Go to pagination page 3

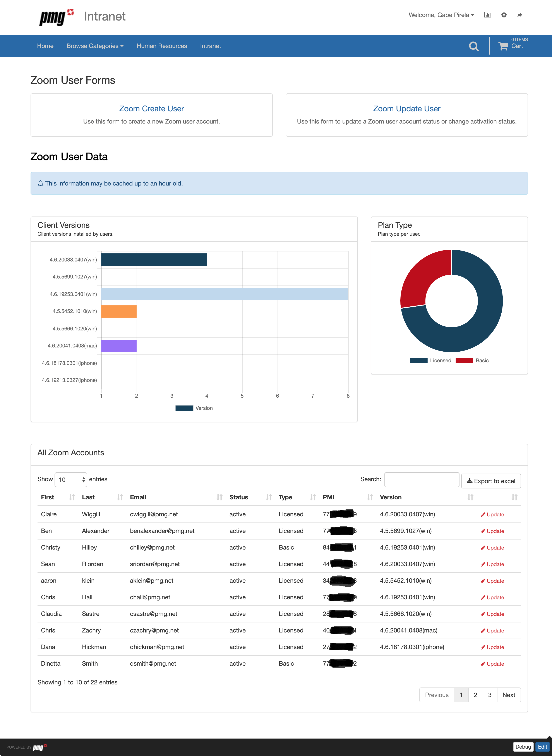tap(490, 695)
